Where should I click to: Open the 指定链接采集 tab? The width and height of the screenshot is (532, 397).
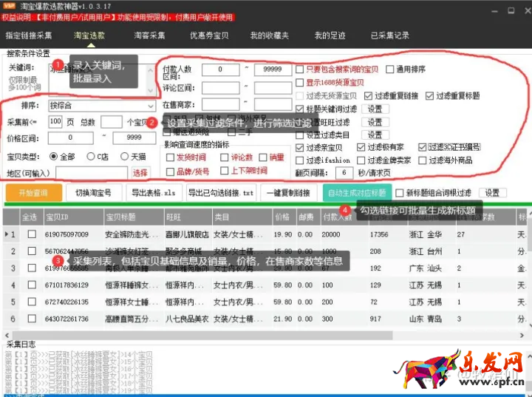tap(29, 35)
